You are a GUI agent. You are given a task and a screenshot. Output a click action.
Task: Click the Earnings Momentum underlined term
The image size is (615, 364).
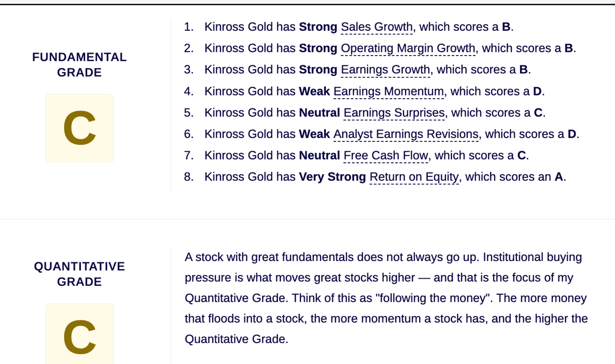tap(388, 91)
